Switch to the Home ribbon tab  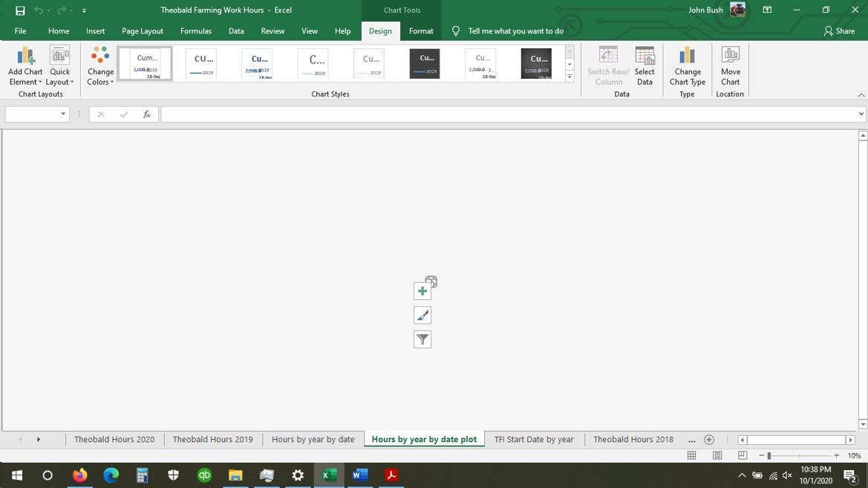[x=59, y=31]
